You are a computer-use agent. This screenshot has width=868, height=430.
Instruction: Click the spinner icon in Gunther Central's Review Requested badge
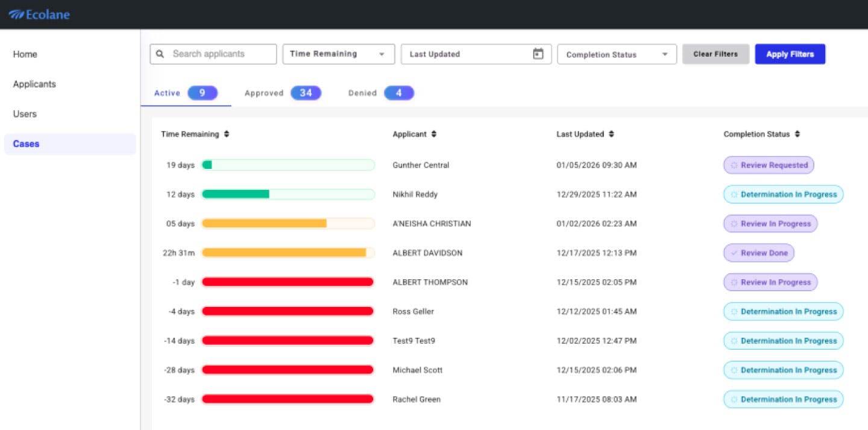pyautogui.click(x=734, y=165)
